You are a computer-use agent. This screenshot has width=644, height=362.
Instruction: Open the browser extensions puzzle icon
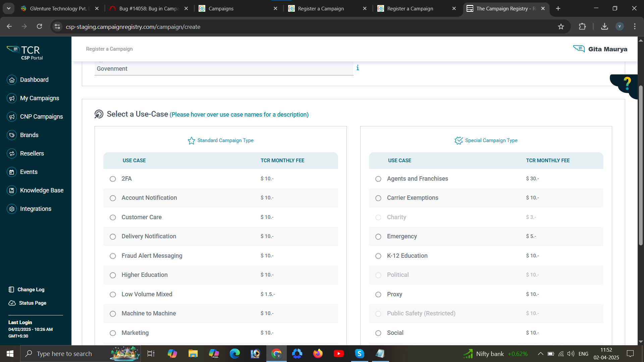click(x=582, y=27)
